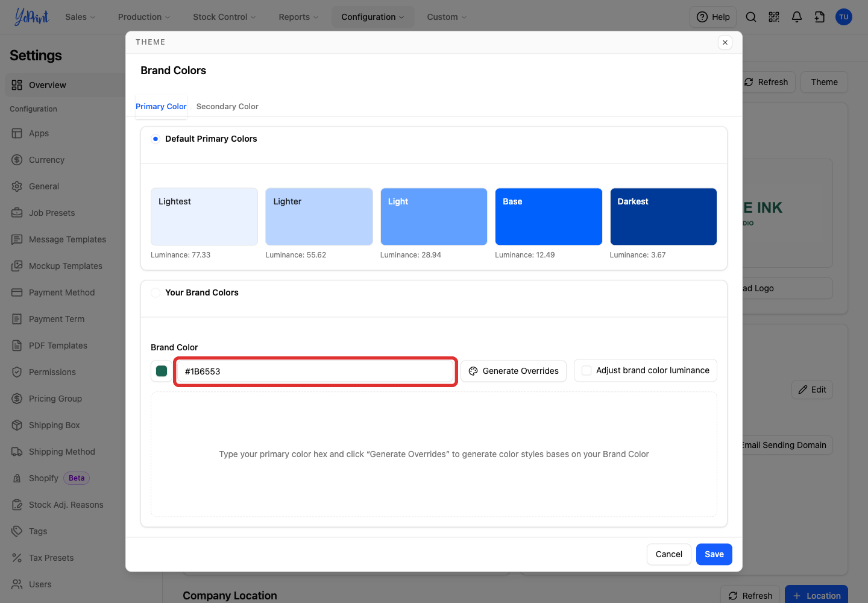This screenshot has height=603, width=868.
Task: Click the Permissions shield icon
Action: pos(17,372)
